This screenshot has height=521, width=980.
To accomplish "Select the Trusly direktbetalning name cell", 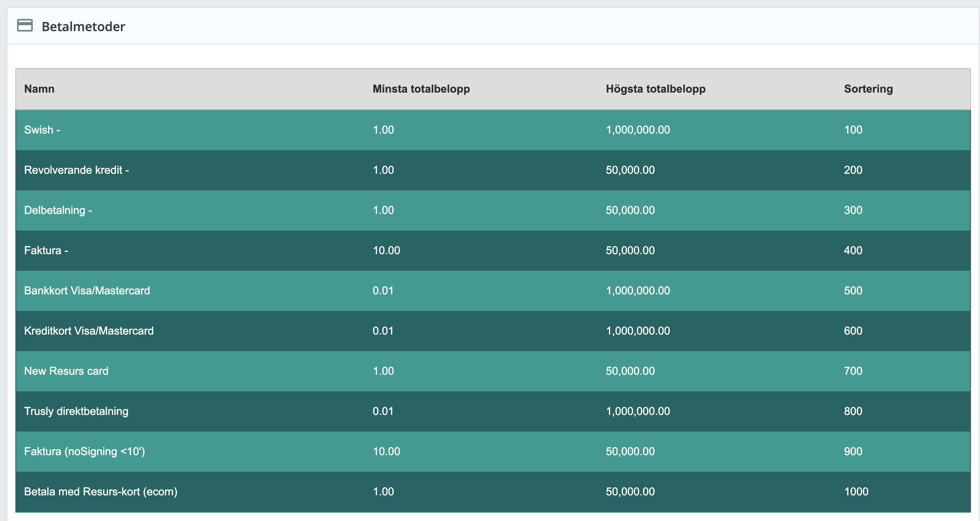I will click(x=76, y=411).
